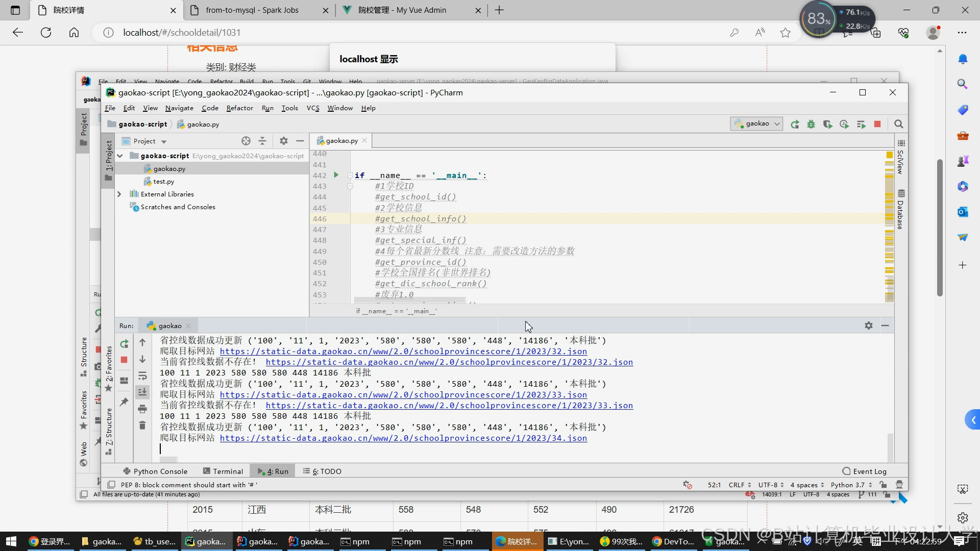Click Run with Coverage icon
Image resolution: width=980 pixels, height=551 pixels.
point(827,124)
